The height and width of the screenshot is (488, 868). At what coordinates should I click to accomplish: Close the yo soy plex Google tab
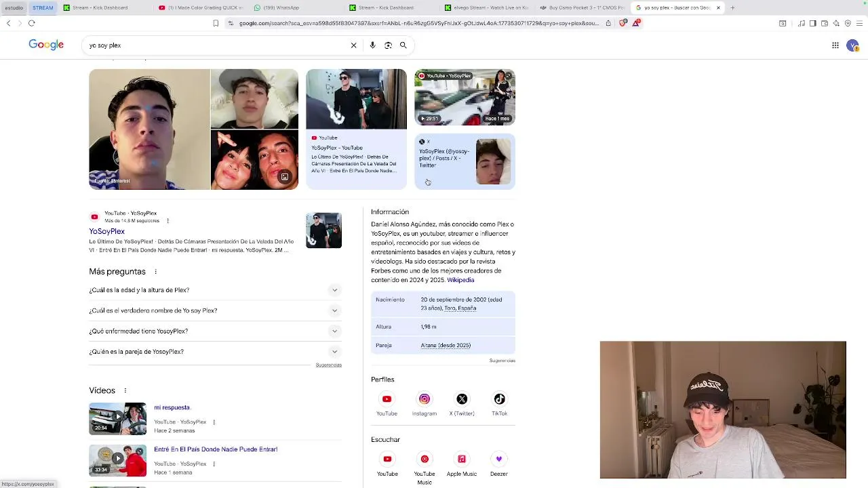[718, 7]
